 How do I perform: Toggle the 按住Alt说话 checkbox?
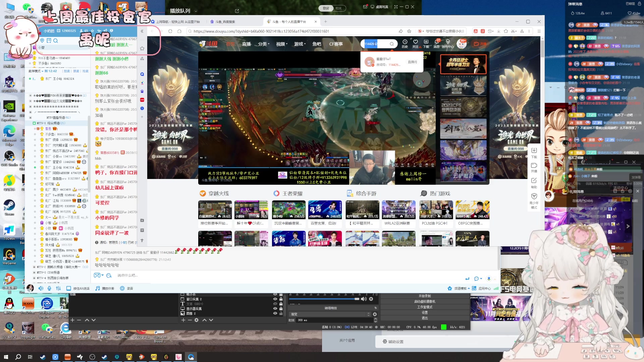pyautogui.click(x=68, y=288)
